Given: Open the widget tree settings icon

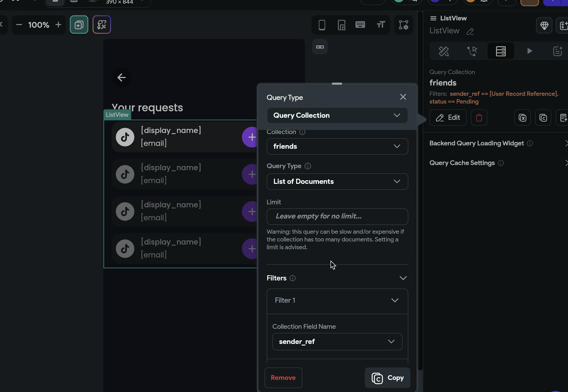Looking at the screenshot, I should (403, 25).
